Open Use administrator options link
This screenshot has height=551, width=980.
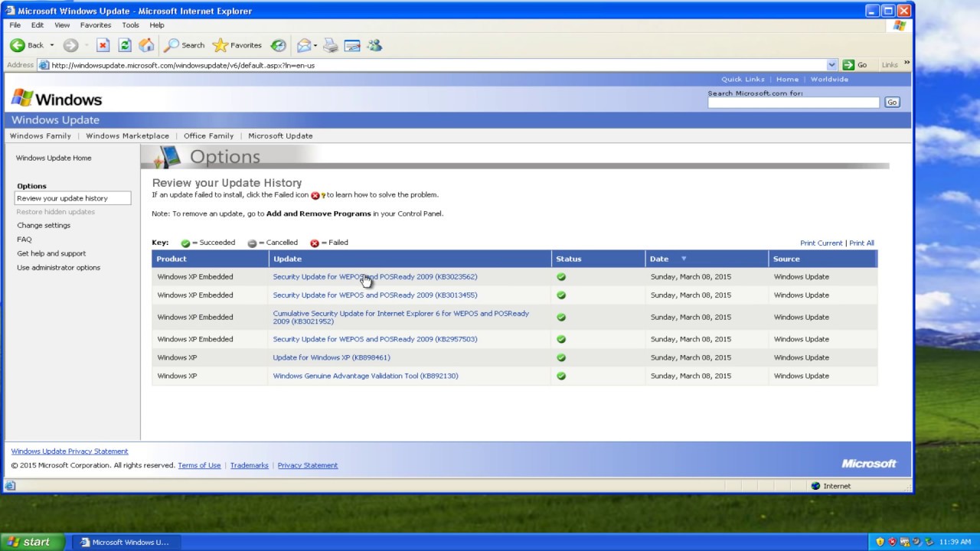click(x=59, y=268)
